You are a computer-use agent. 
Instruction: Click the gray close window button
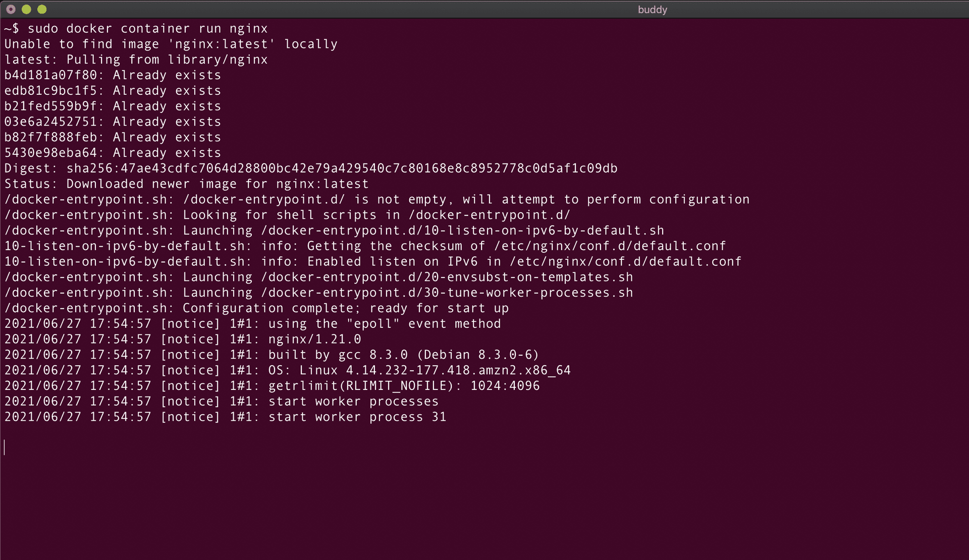click(11, 9)
